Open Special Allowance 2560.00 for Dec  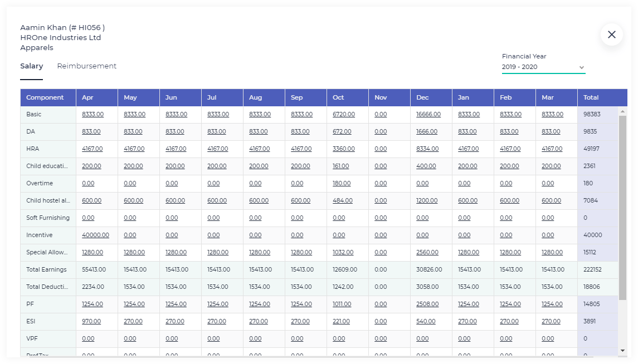[x=427, y=252]
